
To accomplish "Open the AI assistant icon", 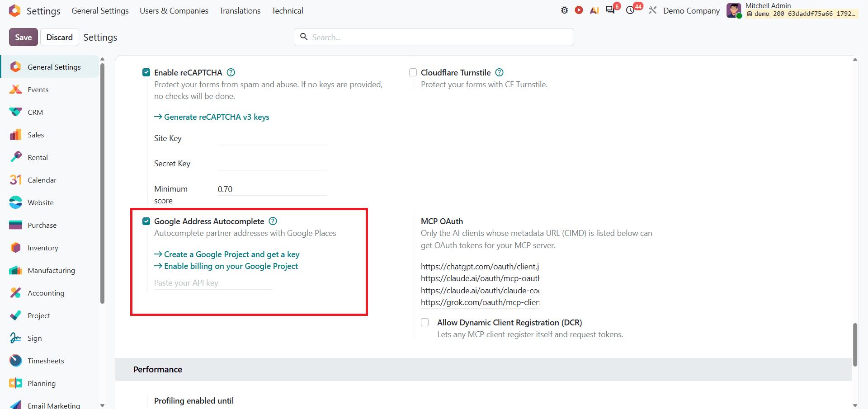I will 594,10.
